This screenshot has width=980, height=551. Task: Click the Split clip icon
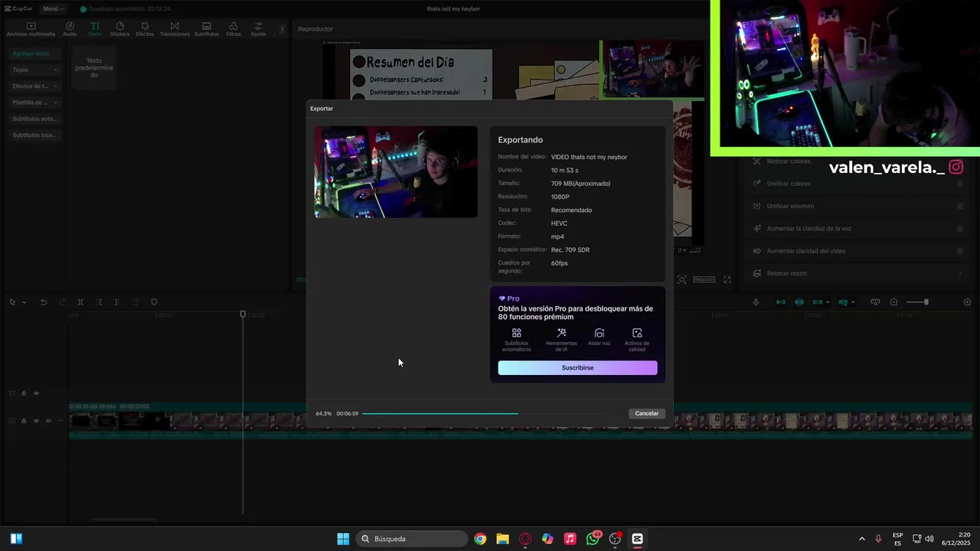click(x=80, y=302)
